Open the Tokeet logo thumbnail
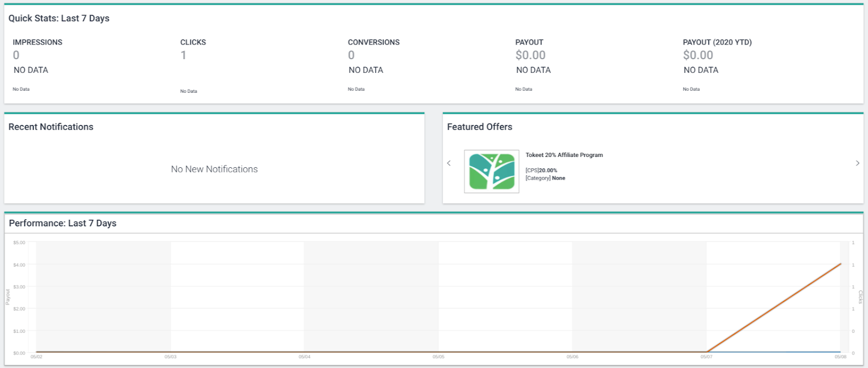868x368 pixels. [x=492, y=172]
